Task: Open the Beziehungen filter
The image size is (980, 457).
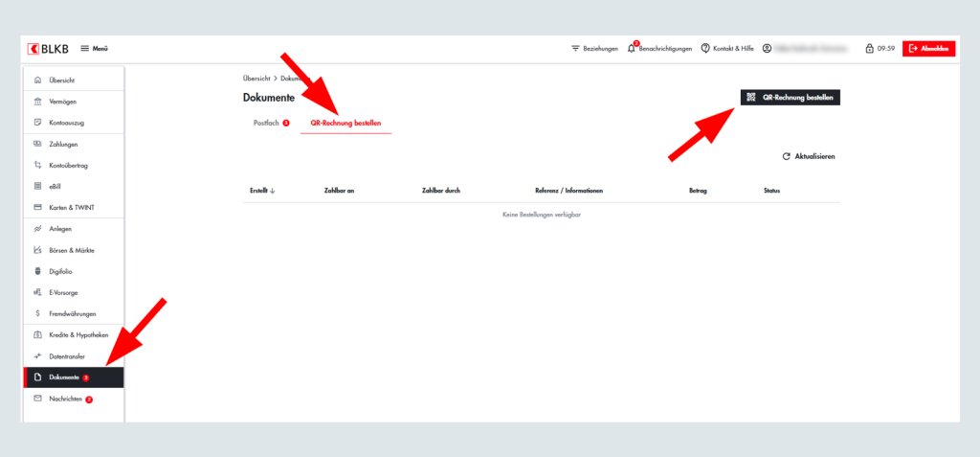Action: pos(594,49)
